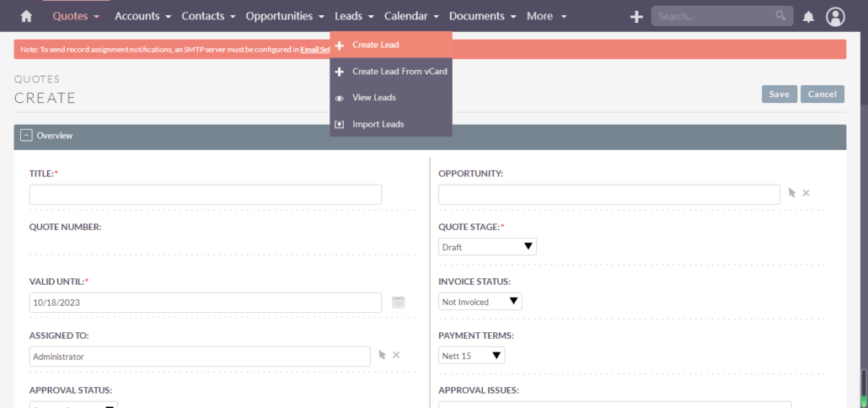Collapse the Overview panel
The width and height of the screenshot is (868, 408).
26,135
